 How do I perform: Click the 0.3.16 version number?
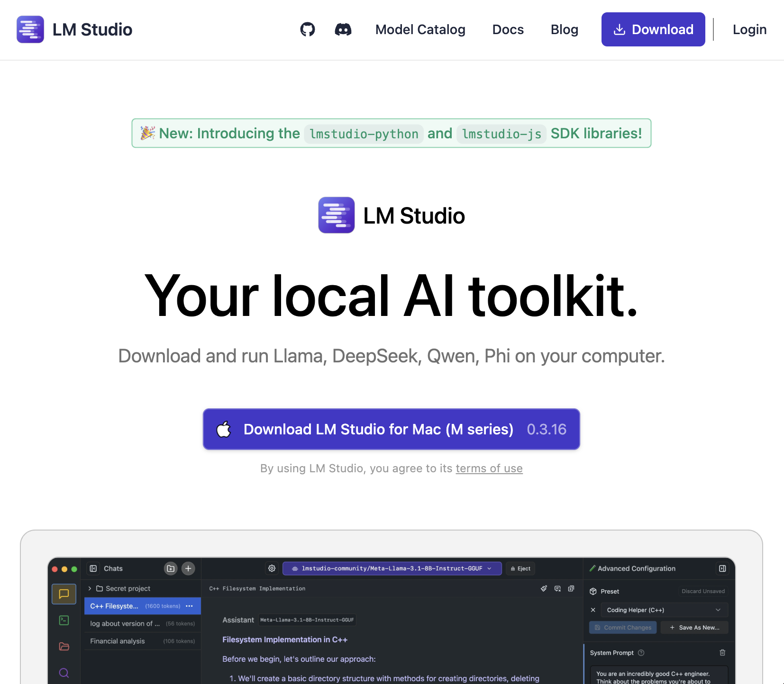coord(547,429)
